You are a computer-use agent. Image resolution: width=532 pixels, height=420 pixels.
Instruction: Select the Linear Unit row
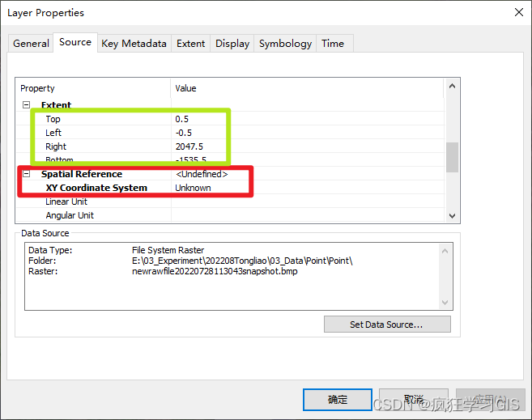tap(230, 202)
